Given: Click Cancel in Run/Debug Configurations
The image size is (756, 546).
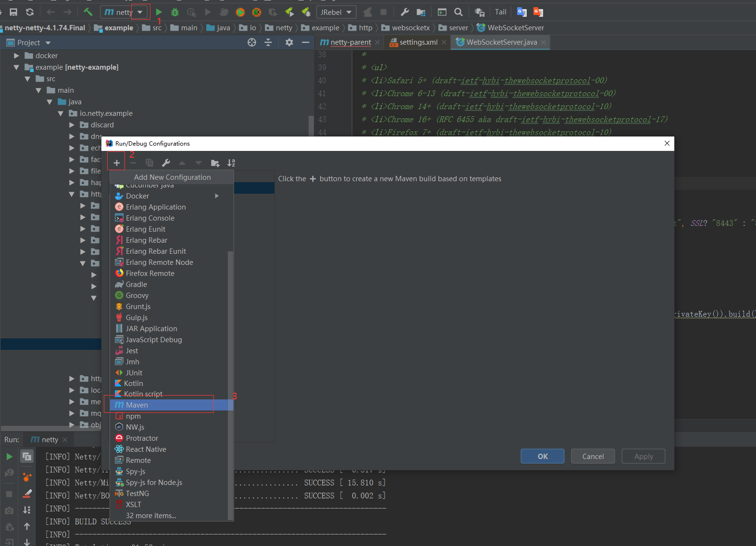Looking at the screenshot, I should pyautogui.click(x=593, y=457).
